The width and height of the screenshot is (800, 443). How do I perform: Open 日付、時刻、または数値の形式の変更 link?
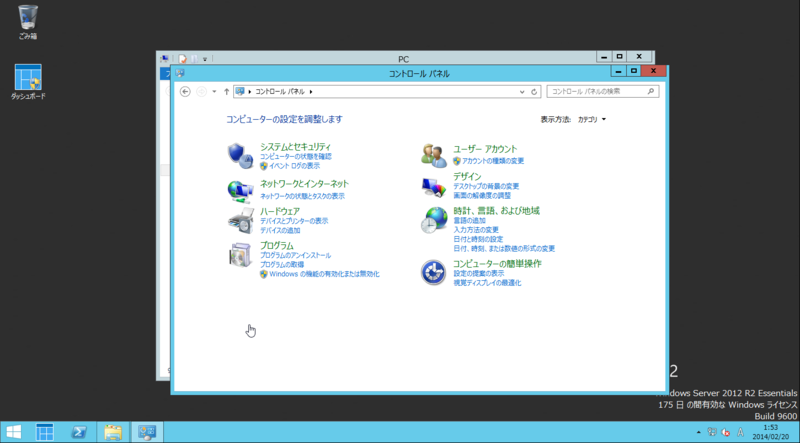(504, 249)
